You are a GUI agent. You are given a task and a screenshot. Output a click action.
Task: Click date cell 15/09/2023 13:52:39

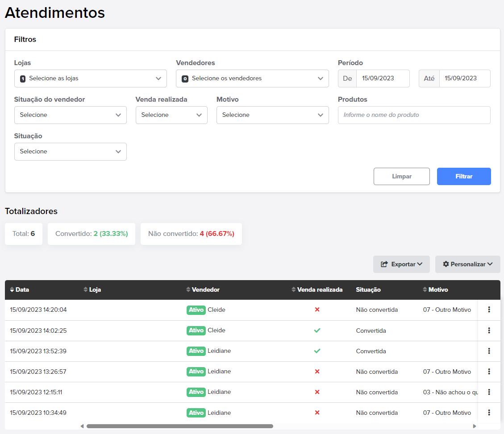[38, 351]
